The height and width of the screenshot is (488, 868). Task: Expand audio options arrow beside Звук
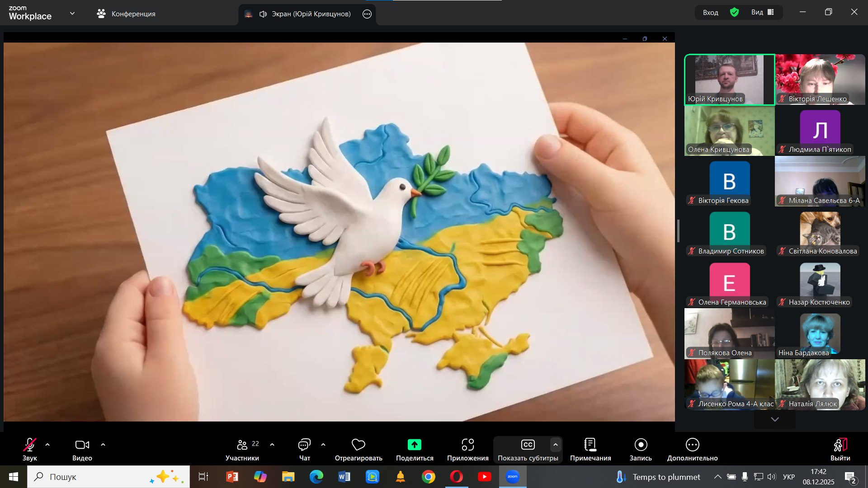point(47,445)
